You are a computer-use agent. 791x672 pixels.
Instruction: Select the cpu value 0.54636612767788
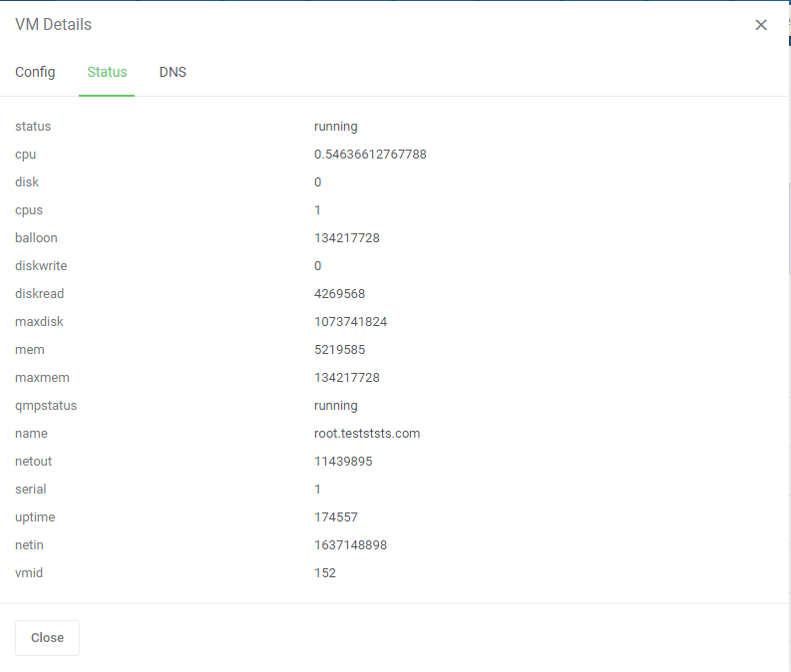click(x=370, y=155)
